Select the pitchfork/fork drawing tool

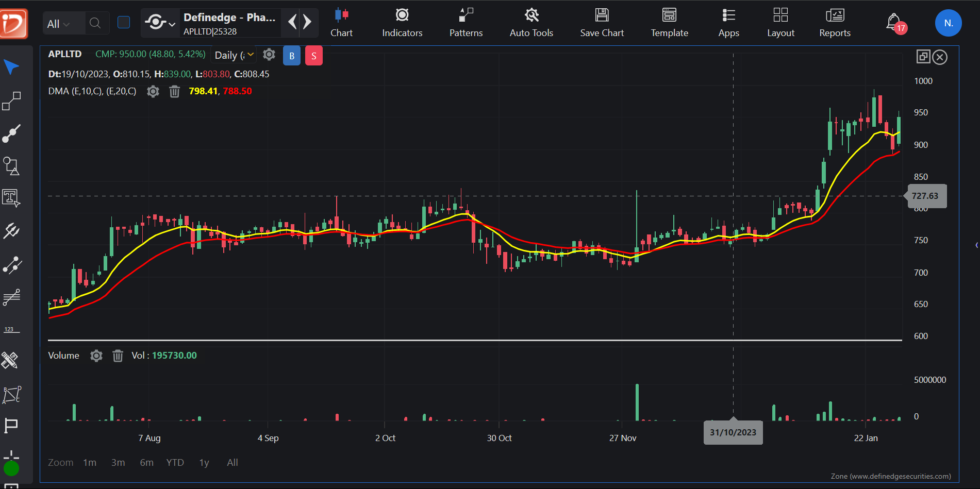[x=11, y=231]
